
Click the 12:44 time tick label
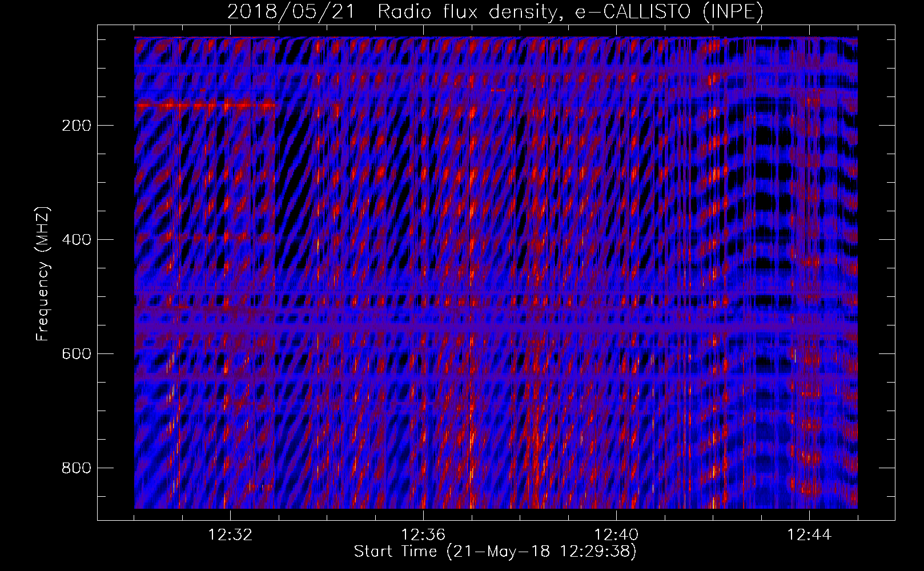809,535
